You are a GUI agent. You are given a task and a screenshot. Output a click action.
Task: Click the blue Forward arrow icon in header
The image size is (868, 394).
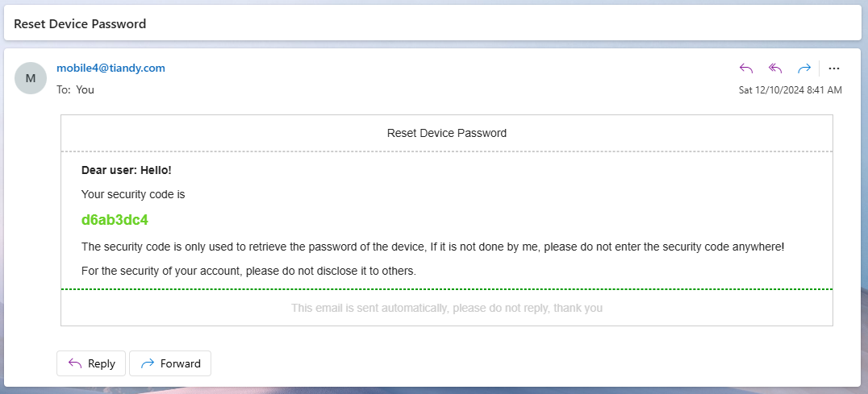(x=803, y=68)
